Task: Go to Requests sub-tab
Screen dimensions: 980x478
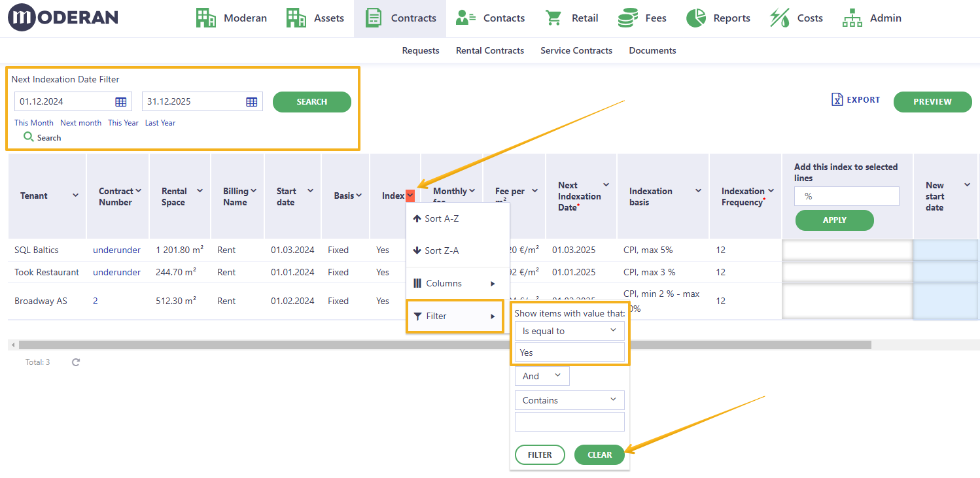Action: 421,50
